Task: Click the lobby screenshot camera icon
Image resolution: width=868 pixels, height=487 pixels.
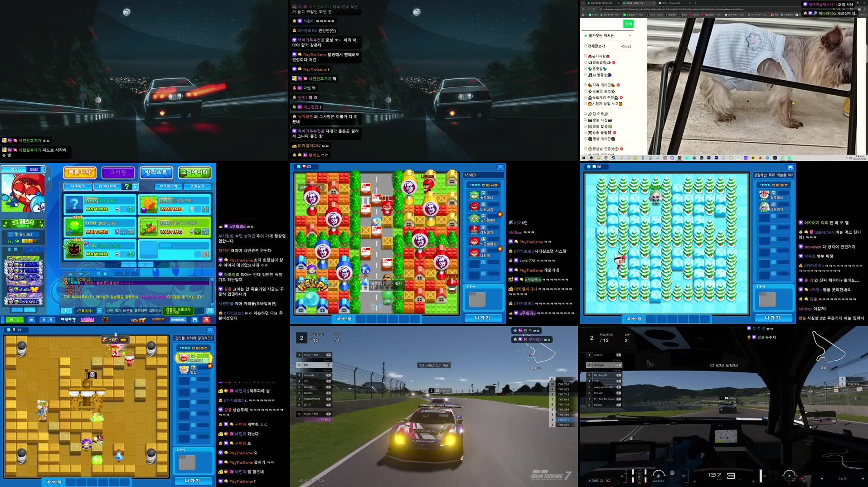Action: click(210, 310)
